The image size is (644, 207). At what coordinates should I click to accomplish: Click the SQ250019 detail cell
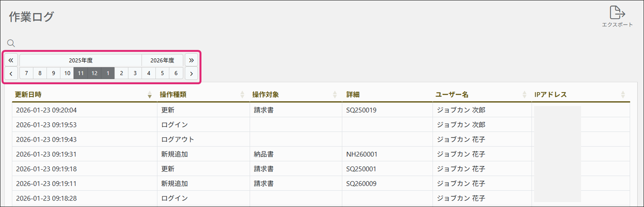coord(361,110)
